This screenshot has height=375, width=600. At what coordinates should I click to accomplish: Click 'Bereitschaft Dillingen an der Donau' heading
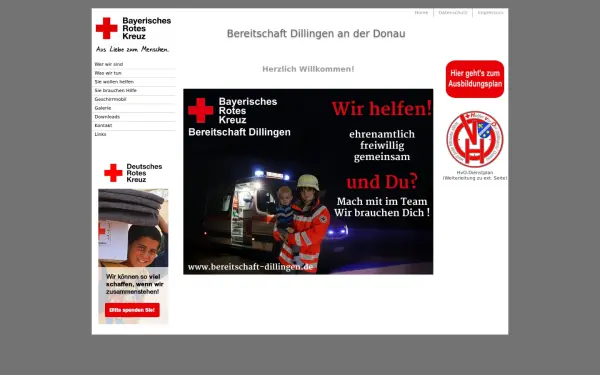click(316, 34)
